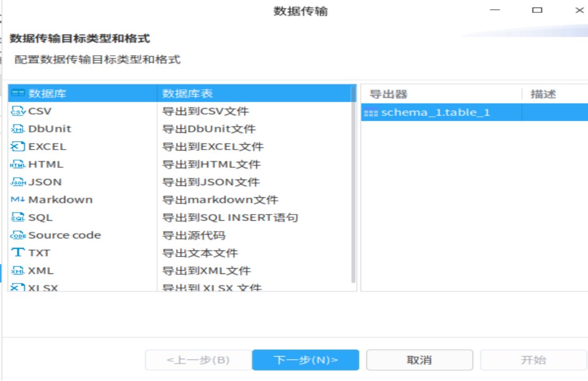This screenshot has height=381, width=588.
Task: Choose the DbUnit XML icon
Action: coord(18,129)
